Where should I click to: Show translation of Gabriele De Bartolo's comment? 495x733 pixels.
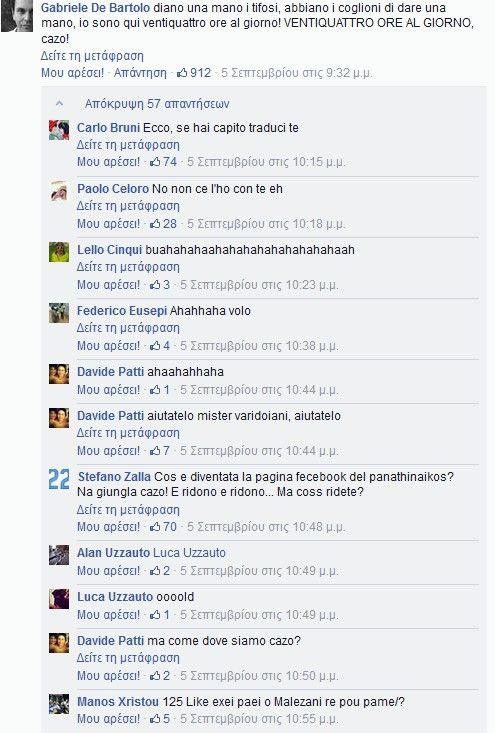(92, 56)
